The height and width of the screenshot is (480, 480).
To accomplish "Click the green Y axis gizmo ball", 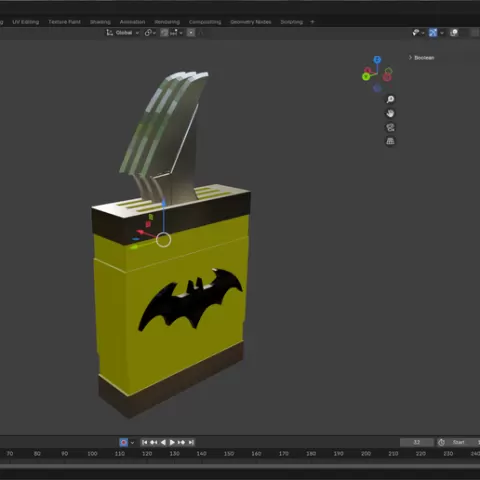I will point(366,77).
